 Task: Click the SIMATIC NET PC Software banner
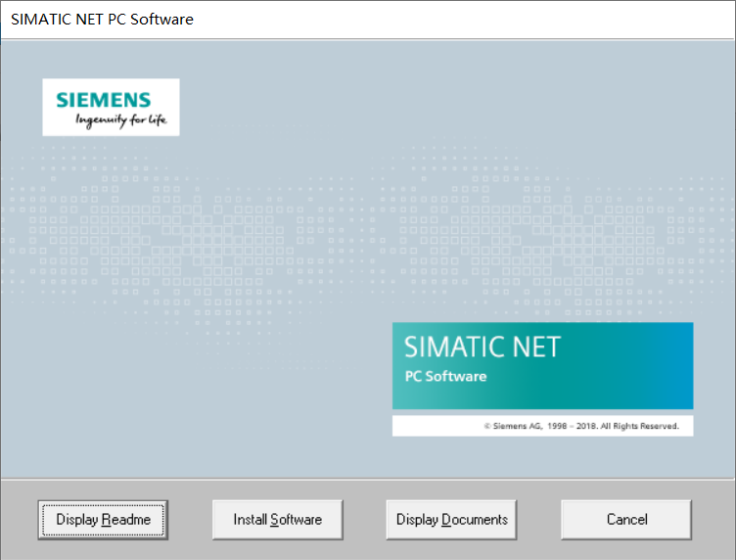pyautogui.click(x=542, y=366)
